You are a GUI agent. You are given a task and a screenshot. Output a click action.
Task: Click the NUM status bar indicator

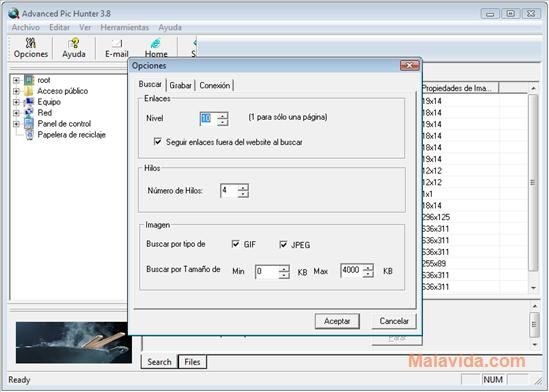pyautogui.click(x=493, y=380)
